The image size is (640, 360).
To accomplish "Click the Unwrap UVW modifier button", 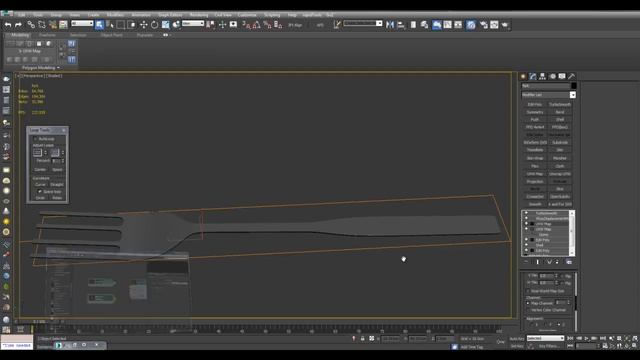I will tap(560, 174).
